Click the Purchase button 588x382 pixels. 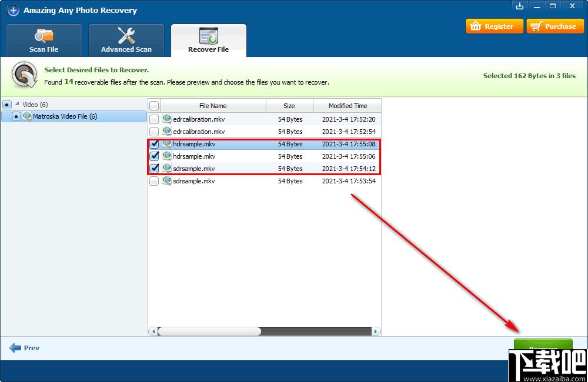[x=555, y=26]
